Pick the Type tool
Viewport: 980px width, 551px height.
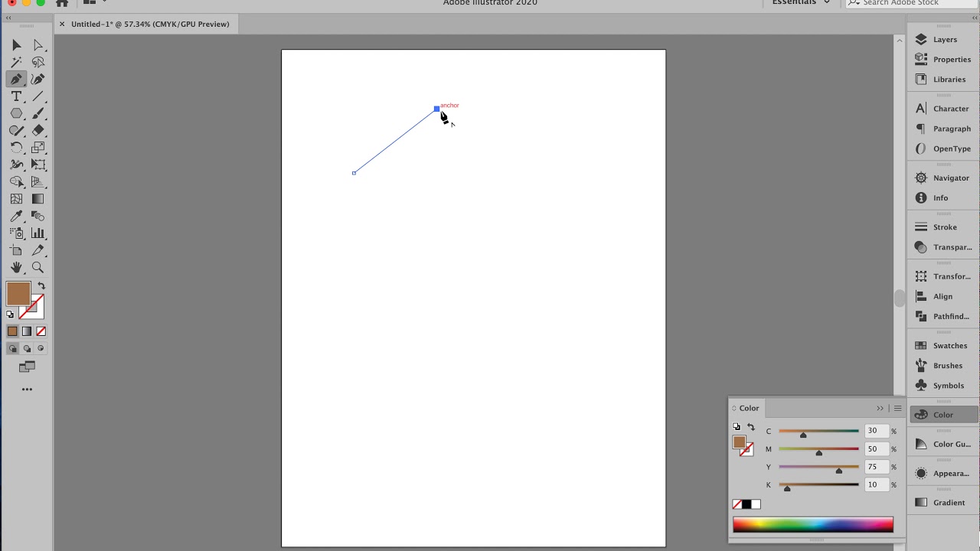[16, 96]
